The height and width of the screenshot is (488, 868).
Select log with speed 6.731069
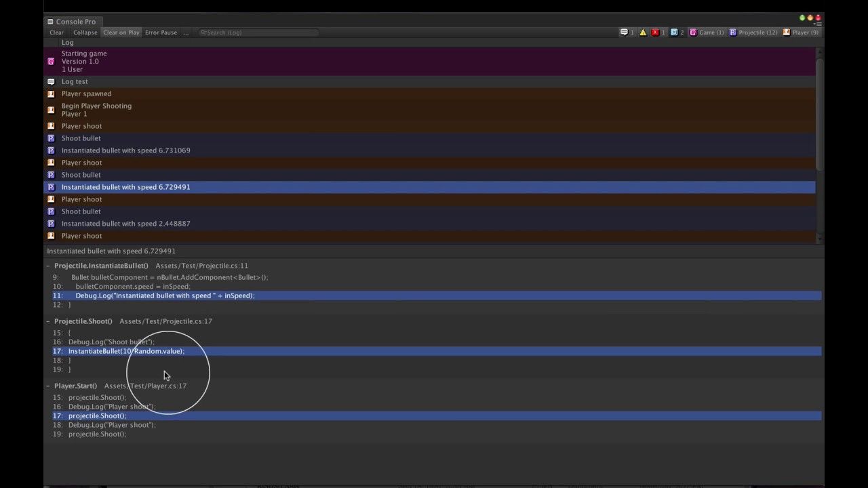click(x=430, y=150)
